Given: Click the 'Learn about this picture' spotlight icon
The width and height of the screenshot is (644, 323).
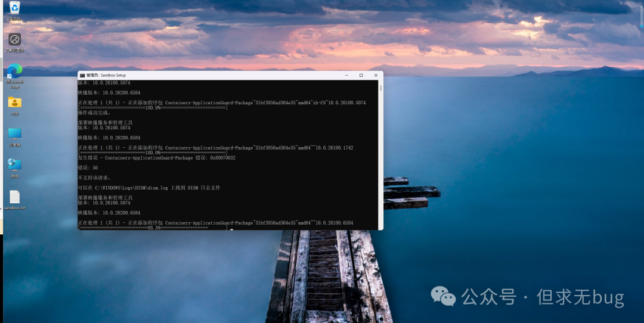Looking at the screenshot, I should 15,39.
